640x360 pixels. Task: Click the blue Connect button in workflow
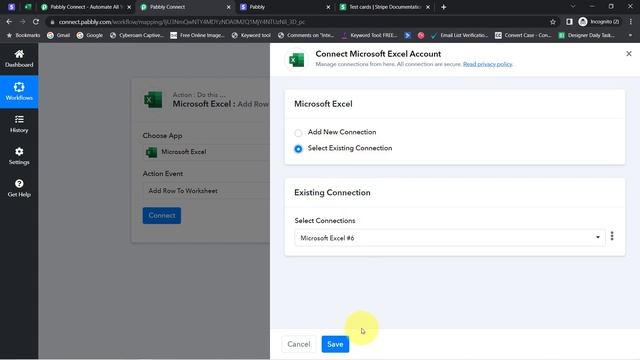[162, 216]
